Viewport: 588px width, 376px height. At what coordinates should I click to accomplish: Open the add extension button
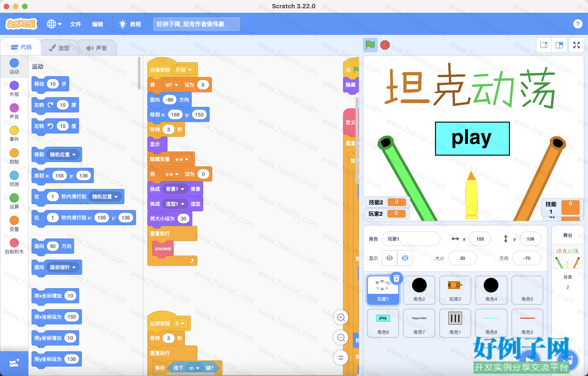click(14, 363)
